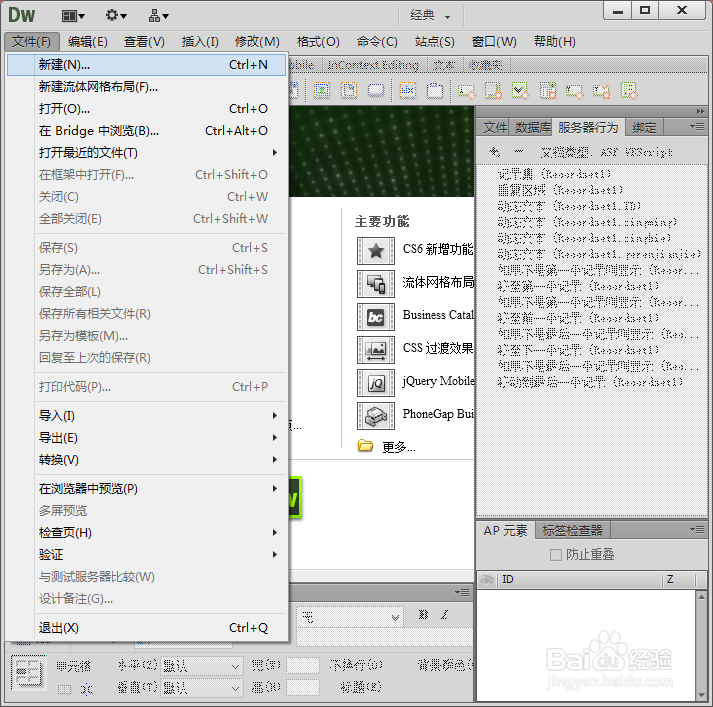Image resolution: width=713 pixels, height=707 pixels.
Task: Remove server behavior with the minus button
Action: coord(518,151)
